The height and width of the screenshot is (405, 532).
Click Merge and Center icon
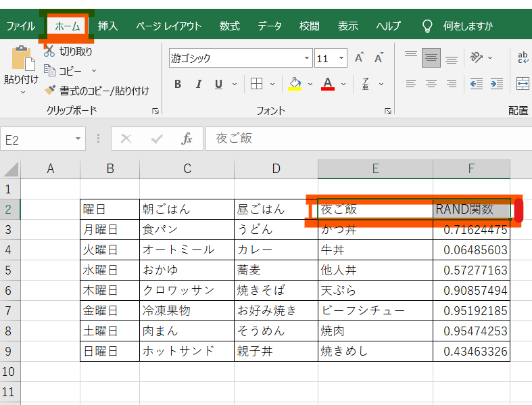(523, 84)
